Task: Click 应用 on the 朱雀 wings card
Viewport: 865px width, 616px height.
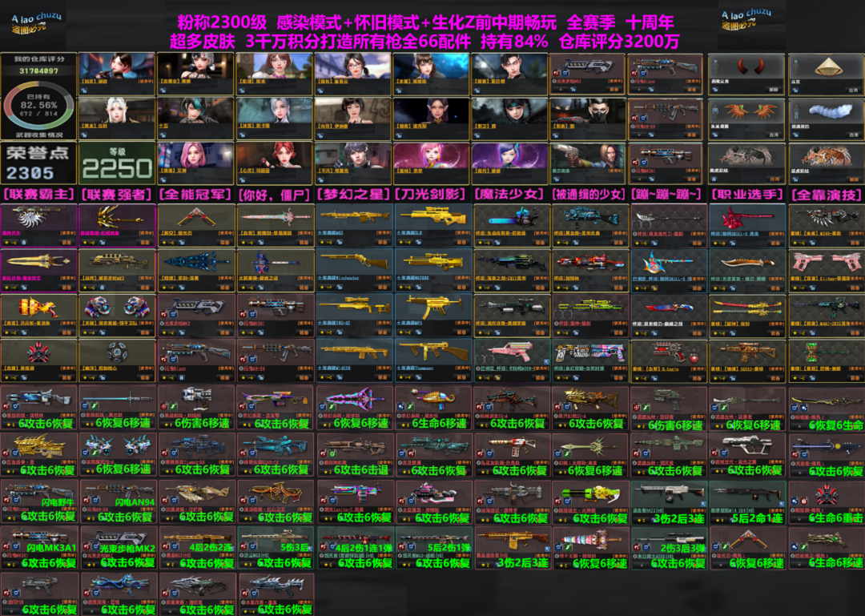Action: 774,134
